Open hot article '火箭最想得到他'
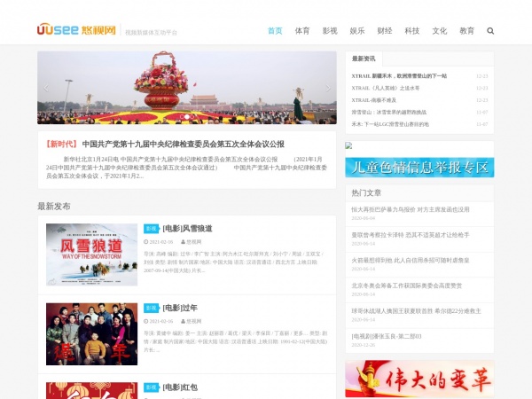The image size is (532, 399). [x=411, y=260]
